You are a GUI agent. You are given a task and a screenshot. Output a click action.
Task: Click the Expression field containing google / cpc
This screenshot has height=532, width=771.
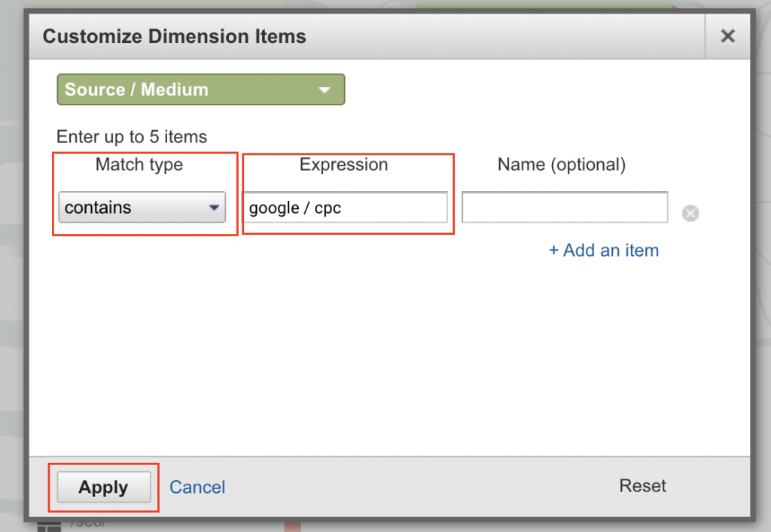(x=346, y=207)
